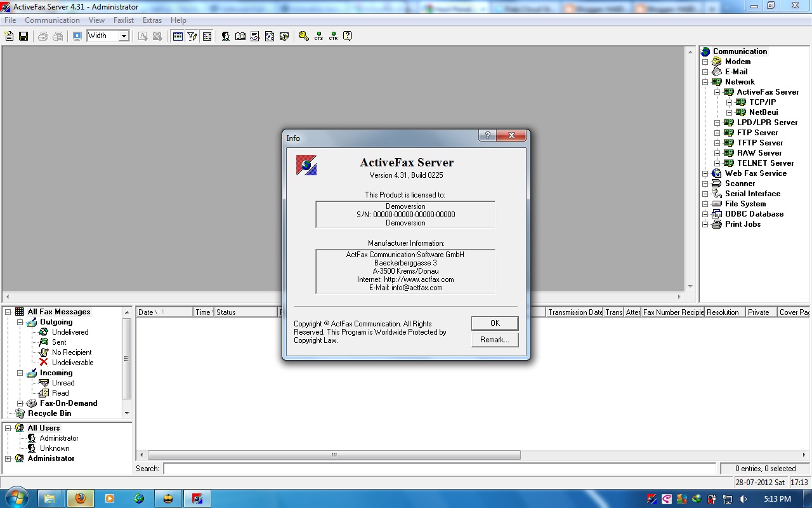The image size is (812, 508).
Task: Open the Windows Start menu orb
Action: (16, 498)
